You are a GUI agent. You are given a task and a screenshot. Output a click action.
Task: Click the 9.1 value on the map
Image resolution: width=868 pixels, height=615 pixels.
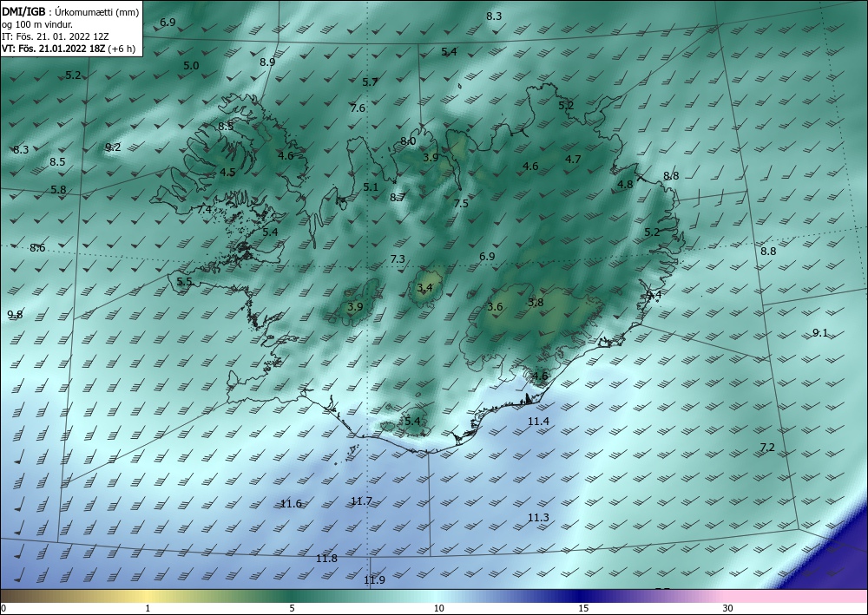click(x=820, y=333)
